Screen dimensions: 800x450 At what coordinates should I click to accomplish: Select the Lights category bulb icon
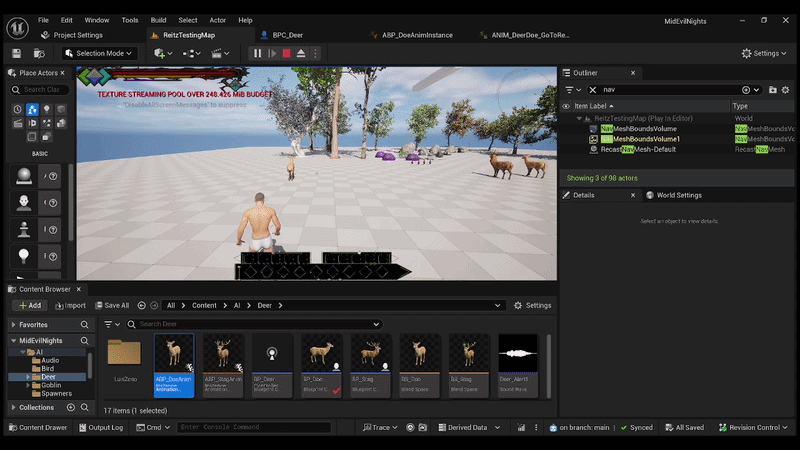(46, 109)
